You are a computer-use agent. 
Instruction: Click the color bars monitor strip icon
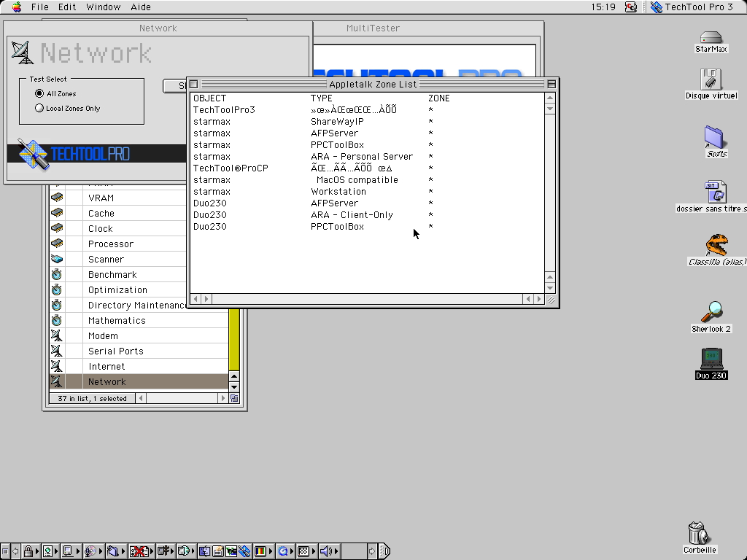coord(260,551)
